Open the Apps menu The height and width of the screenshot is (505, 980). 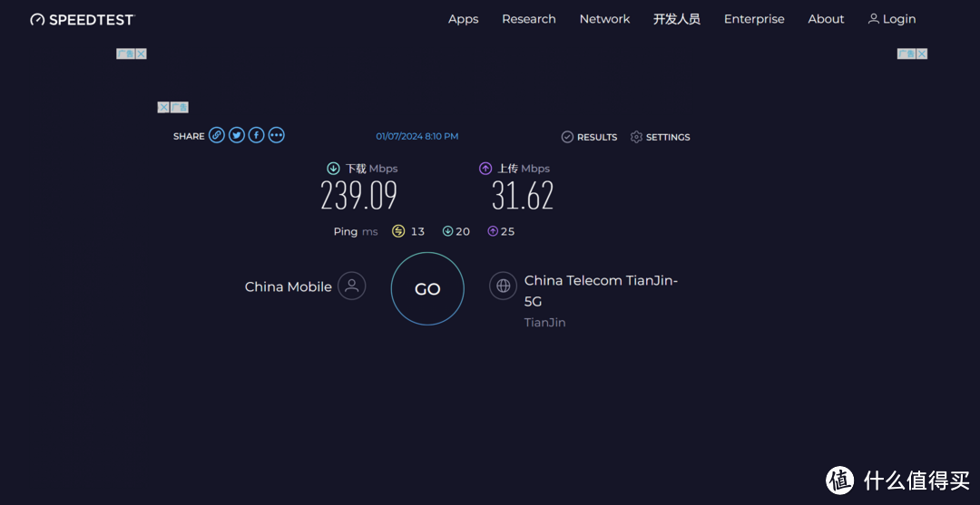[x=463, y=19]
